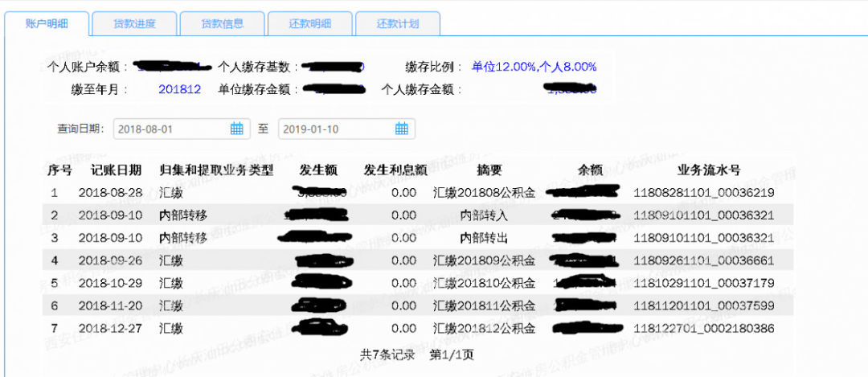Click summary 汇缴201808公积金
The width and height of the screenshot is (868, 377).
[485, 193]
